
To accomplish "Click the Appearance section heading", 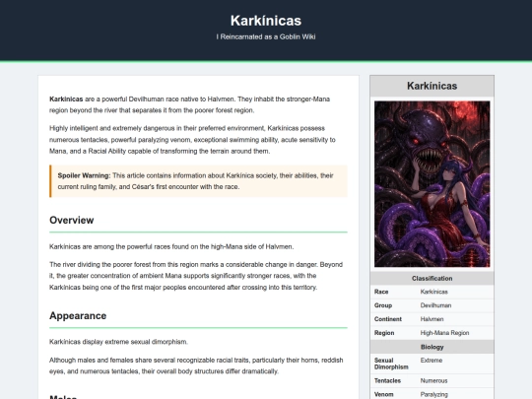I will (x=78, y=315).
